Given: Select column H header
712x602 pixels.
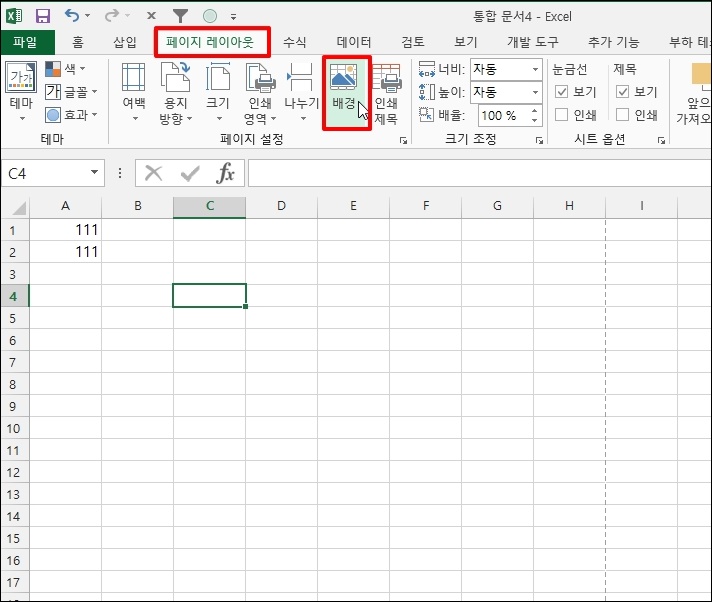Looking at the screenshot, I should (569, 206).
